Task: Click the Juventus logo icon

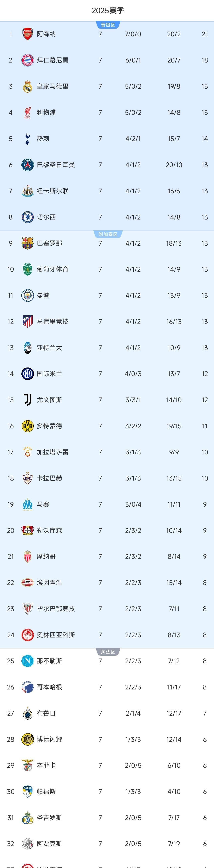Action: point(27,400)
